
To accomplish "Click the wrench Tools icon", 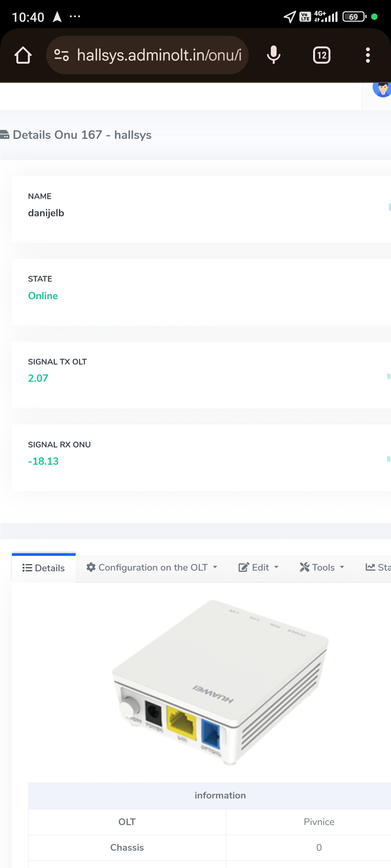I will pyautogui.click(x=304, y=567).
